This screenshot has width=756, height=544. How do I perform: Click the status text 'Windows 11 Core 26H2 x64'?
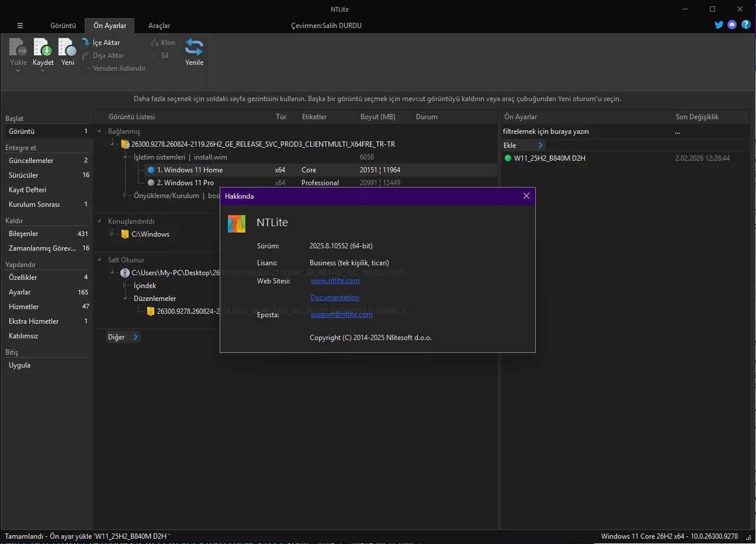pyautogui.click(x=643, y=536)
